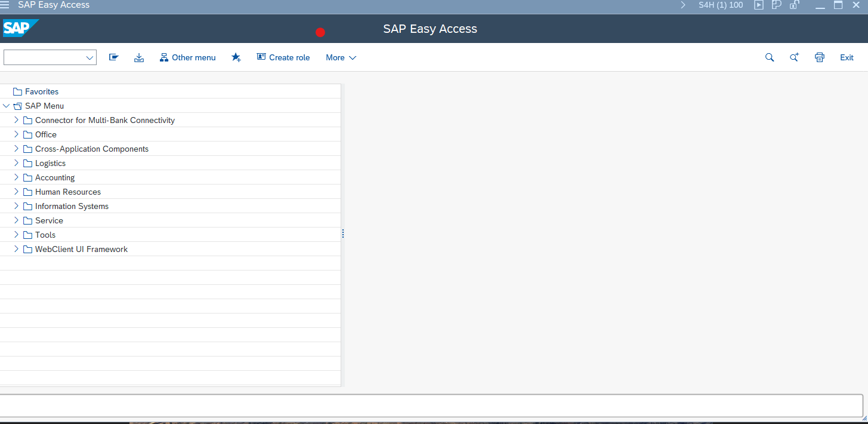
Task: Expand the Logistics chevron
Action: click(x=16, y=162)
